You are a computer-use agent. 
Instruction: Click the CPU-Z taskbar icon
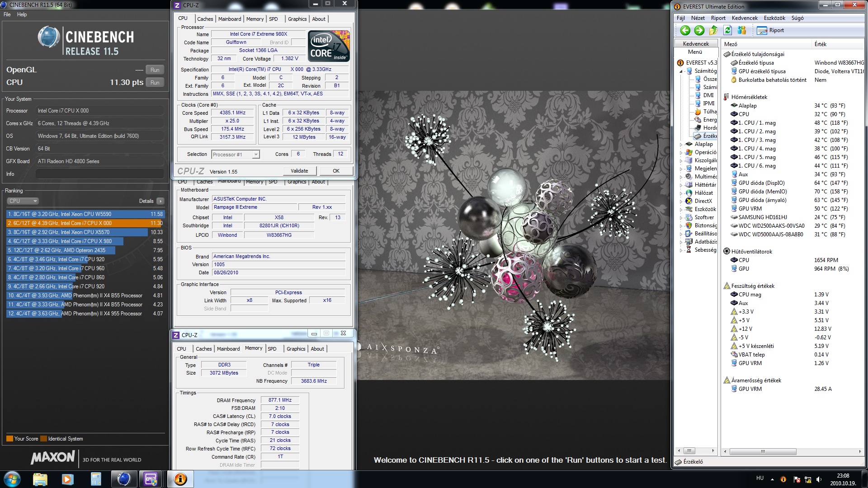(x=151, y=479)
